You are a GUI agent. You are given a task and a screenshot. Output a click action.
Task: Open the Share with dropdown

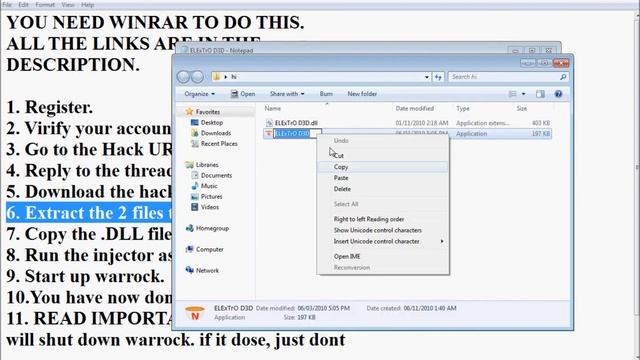pos(287,94)
